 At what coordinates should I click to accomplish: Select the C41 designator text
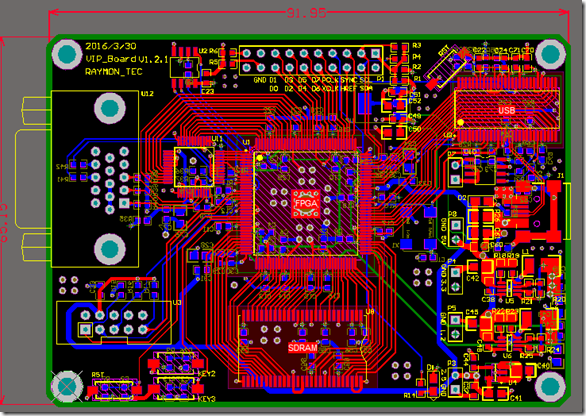516,398
